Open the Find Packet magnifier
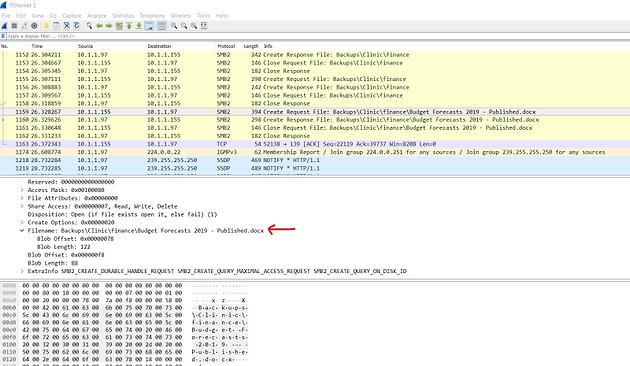The width and height of the screenshot is (630, 366). 89,26
